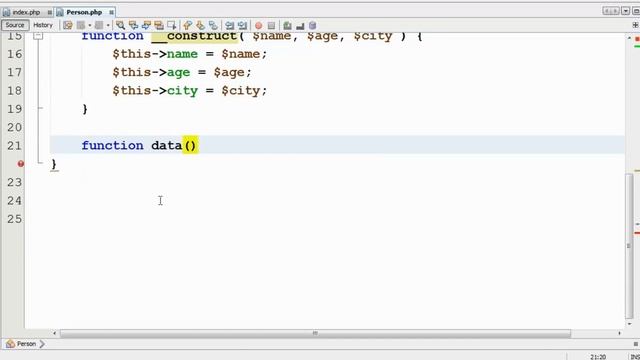The image size is (640, 360).
Task: Open dropdown arrow beside the Back icon
Action: tap(89, 25)
